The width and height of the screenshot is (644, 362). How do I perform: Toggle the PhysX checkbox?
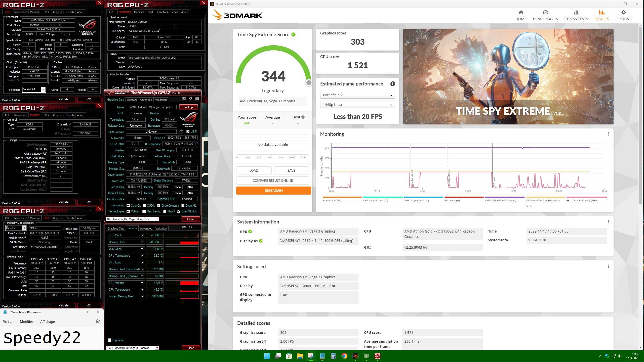tap(165, 211)
